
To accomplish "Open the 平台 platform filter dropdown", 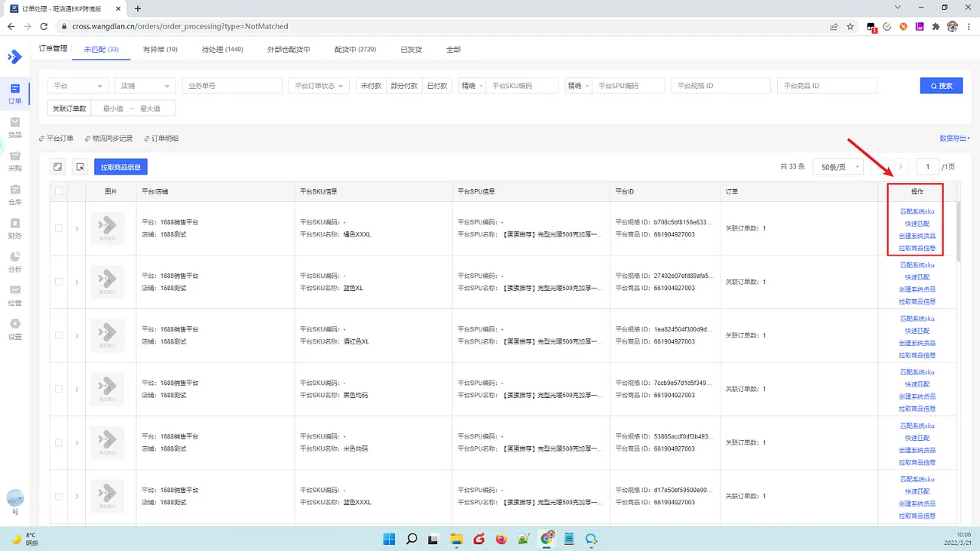I will click(77, 85).
